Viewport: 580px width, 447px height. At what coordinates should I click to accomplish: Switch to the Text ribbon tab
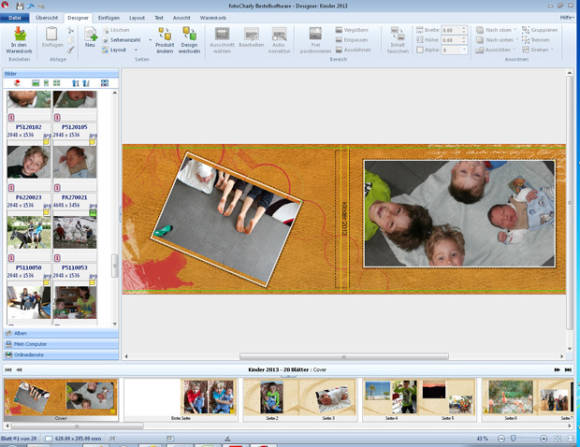(159, 18)
